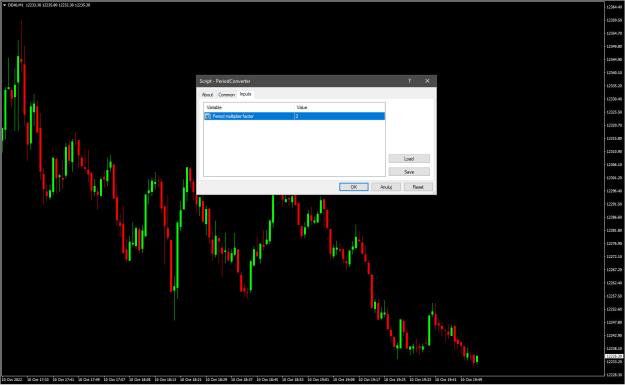Select Period multiplier factor variable name

(233, 116)
